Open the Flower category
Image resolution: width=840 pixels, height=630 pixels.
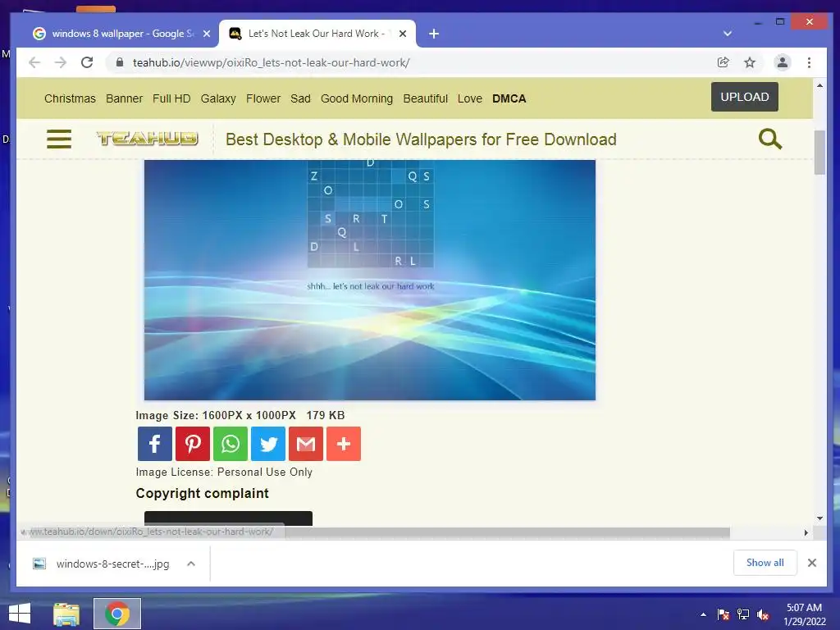tap(263, 98)
